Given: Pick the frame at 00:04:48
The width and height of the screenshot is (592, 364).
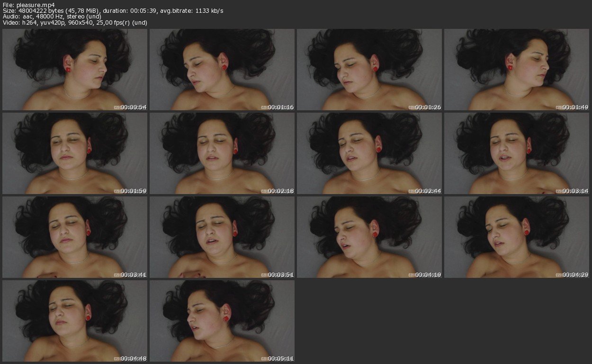Looking at the screenshot, I should 75,321.
